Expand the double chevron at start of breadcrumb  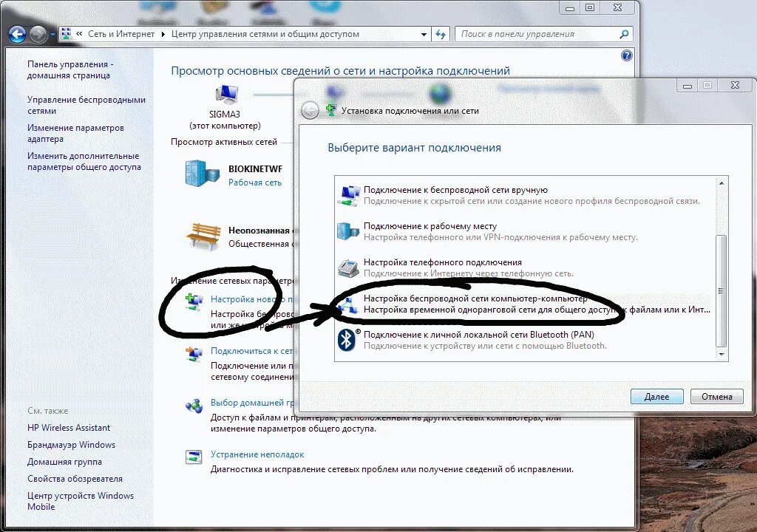[79, 34]
